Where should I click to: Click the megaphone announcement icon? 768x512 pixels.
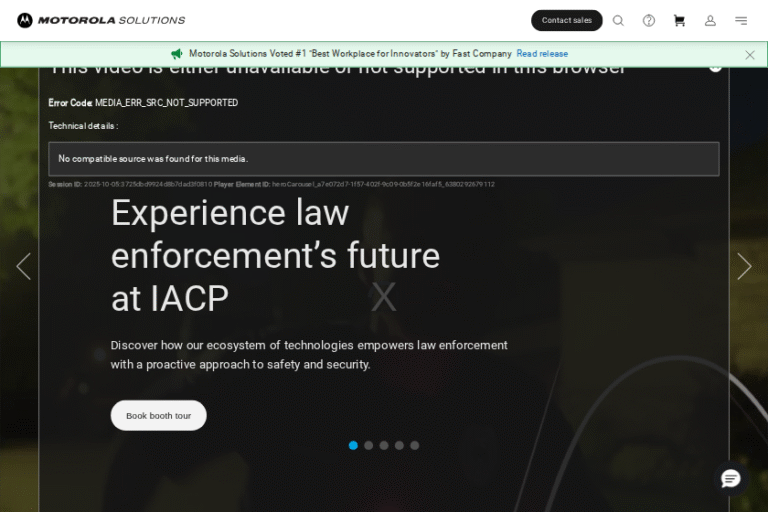point(177,54)
